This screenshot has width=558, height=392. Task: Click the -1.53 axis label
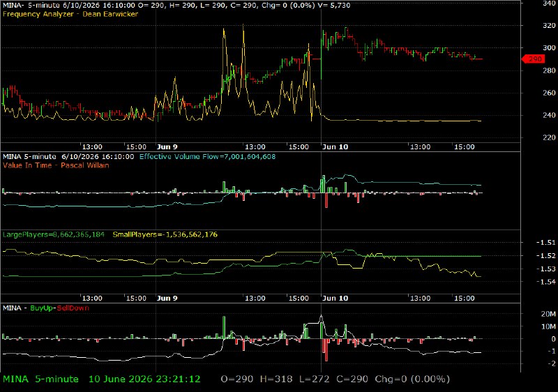click(x=546, y=269)
